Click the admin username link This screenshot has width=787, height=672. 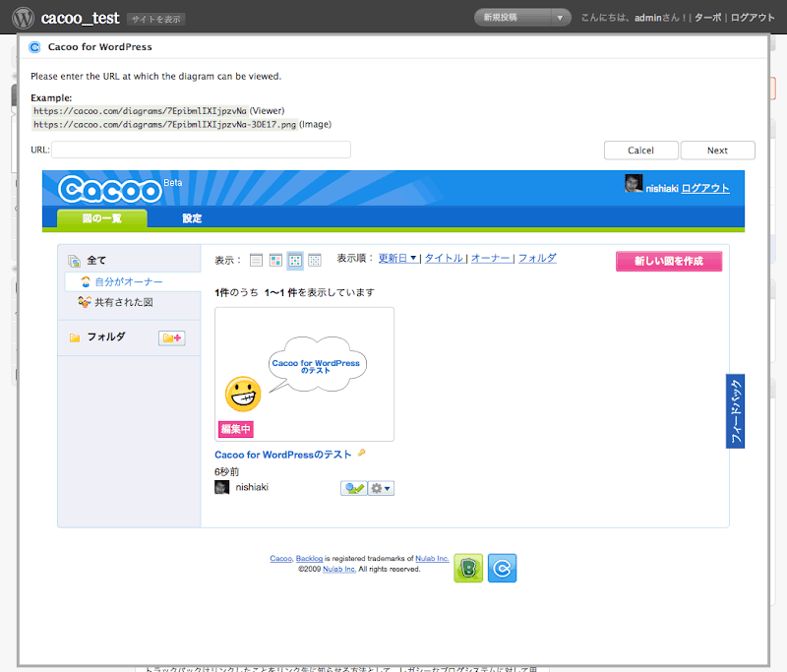(x=648, y=18)
